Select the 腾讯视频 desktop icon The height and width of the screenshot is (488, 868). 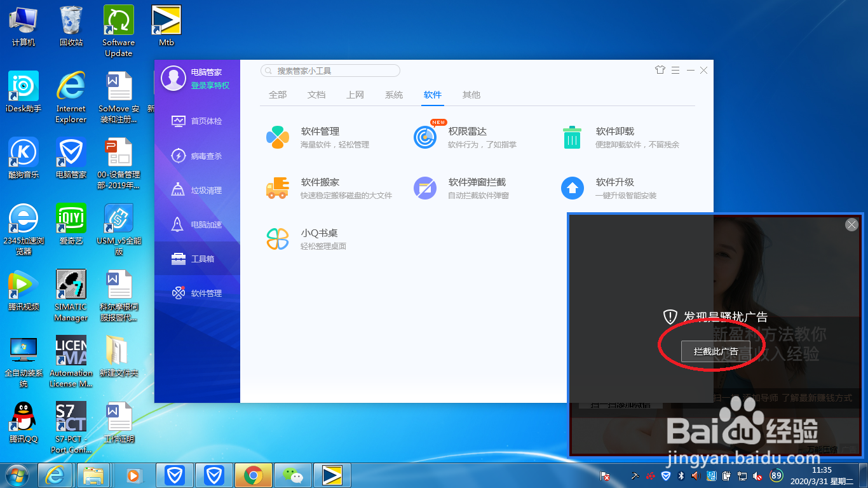(x=24, y=291)
